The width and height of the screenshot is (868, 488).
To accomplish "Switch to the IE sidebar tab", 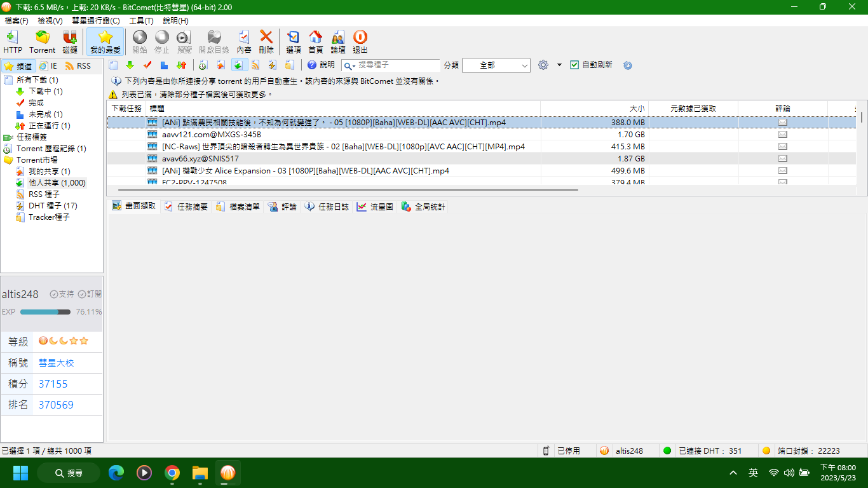I will pos(48,66).
